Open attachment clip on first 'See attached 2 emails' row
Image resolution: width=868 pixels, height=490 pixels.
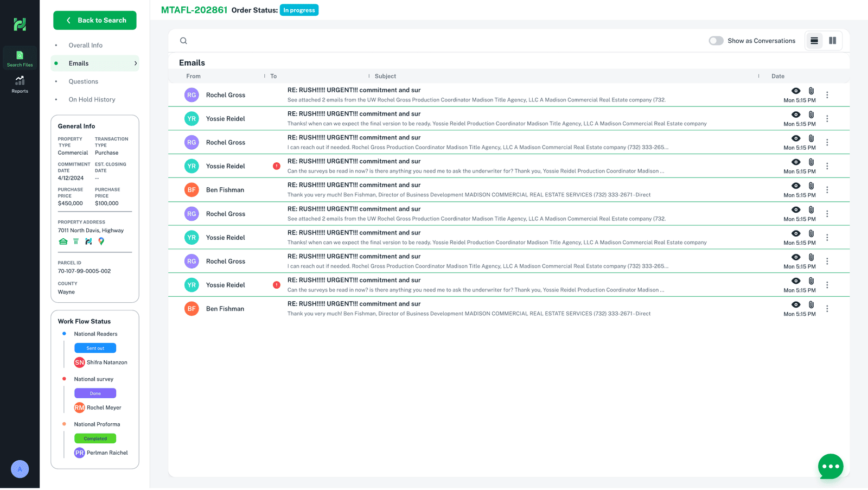[811, 91]
